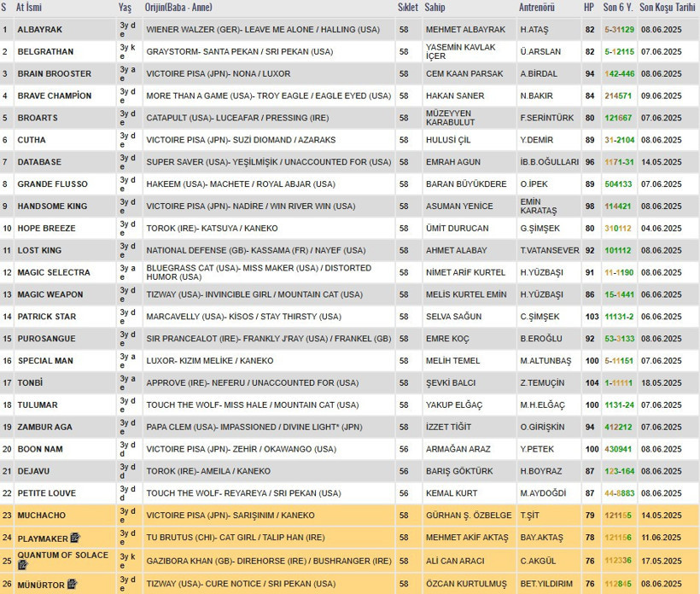The width and height of the screenshot is (700, 594).
Task: Open trainer EMİN KARATAŞ link
Action: coord(541,206)
